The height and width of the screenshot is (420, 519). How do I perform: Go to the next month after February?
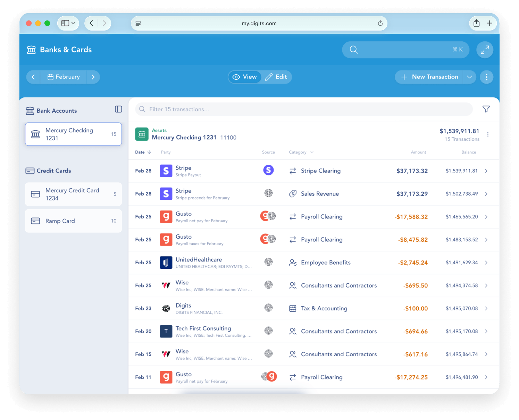pyautogui.click(x=93, y=77)
